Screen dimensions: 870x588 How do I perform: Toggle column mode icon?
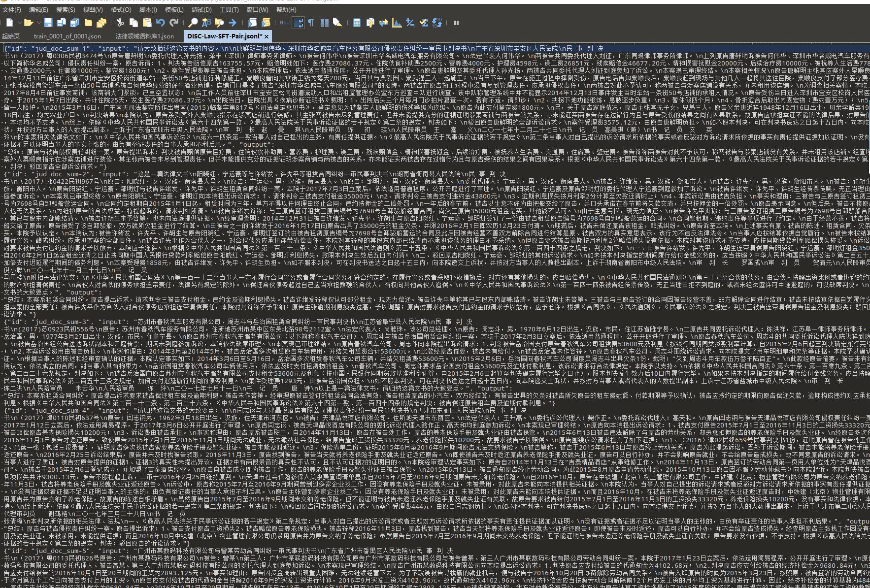tap(324, 22)
